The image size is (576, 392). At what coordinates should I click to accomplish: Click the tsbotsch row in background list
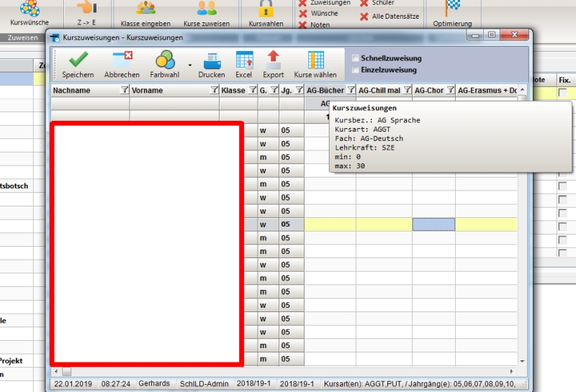tap(17, 186)
